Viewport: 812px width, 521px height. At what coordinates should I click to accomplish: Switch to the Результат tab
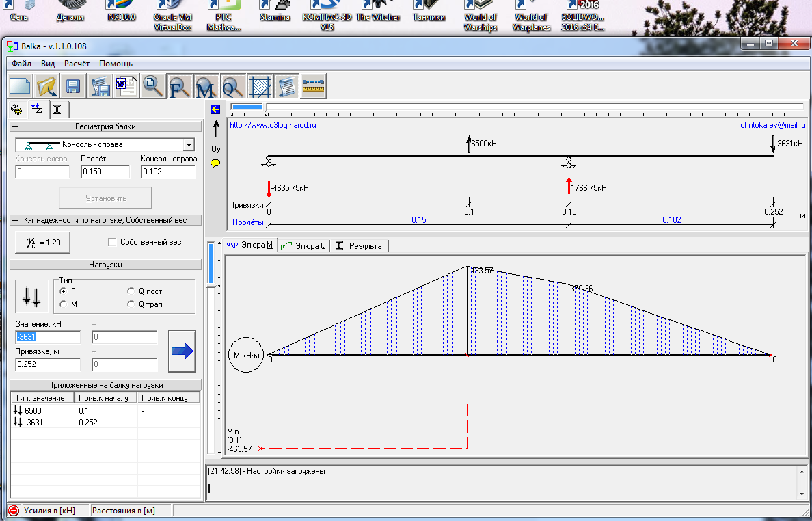click(x=360, y=246)
